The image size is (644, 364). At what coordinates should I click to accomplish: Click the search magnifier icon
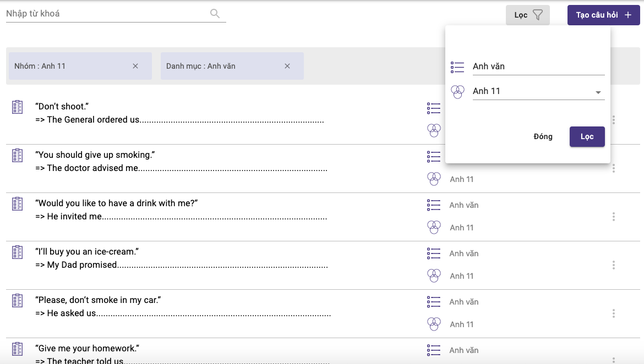point(215,14)
